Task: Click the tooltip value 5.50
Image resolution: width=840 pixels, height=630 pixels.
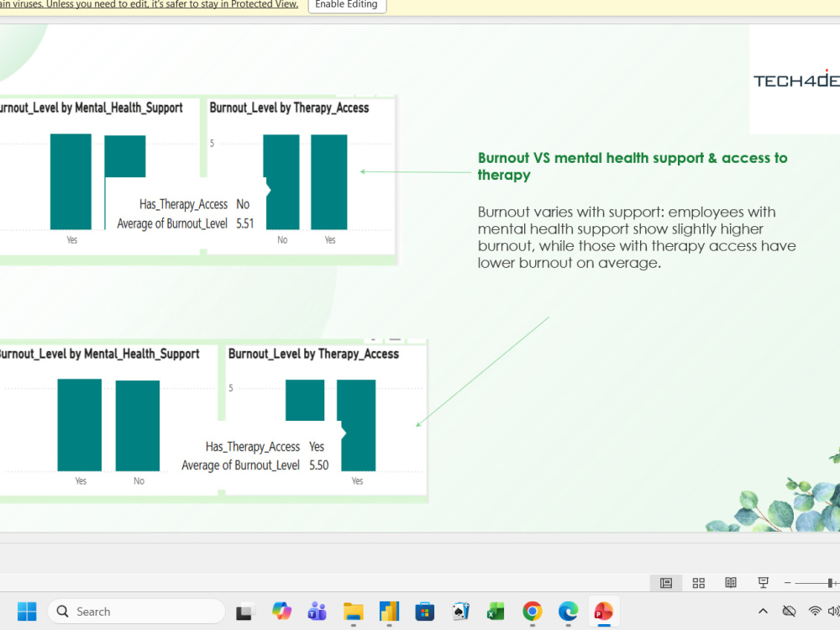Action: point(318,465)
